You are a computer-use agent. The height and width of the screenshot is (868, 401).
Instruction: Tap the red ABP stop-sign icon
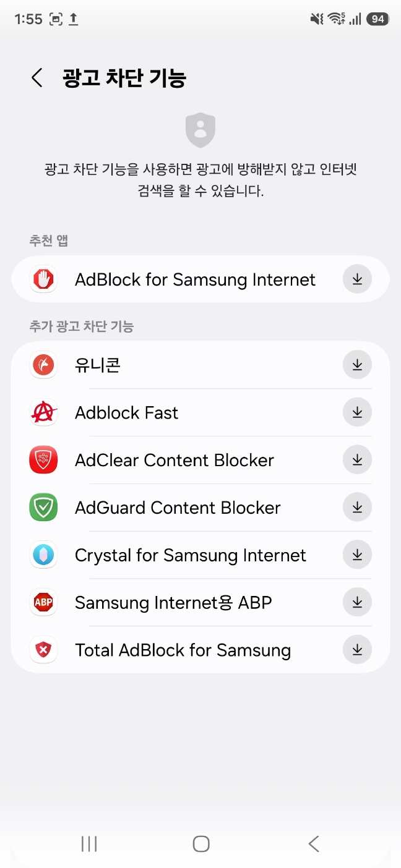click(x=43, y=602)
